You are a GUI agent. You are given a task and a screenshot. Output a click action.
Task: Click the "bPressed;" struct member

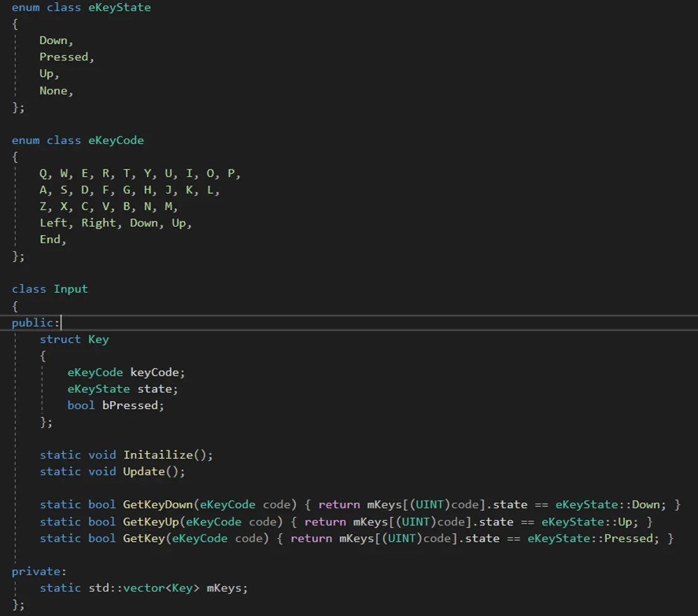pos(133,405)
